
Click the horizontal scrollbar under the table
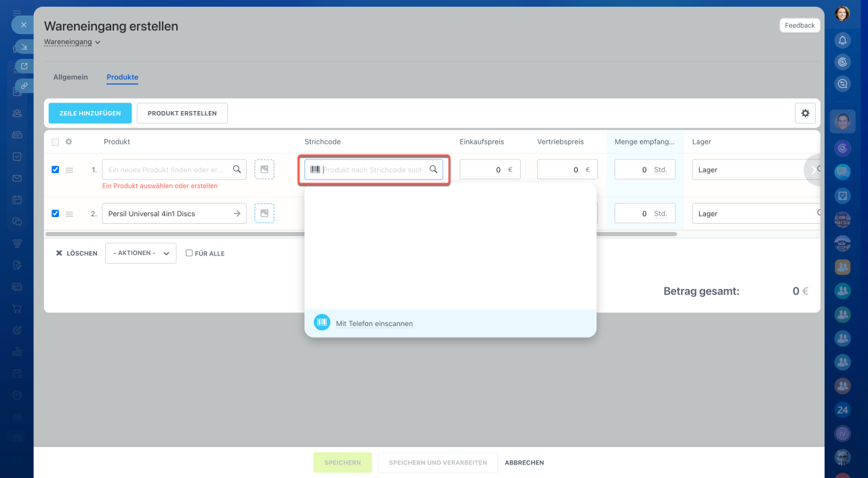[x=361, y=234]
